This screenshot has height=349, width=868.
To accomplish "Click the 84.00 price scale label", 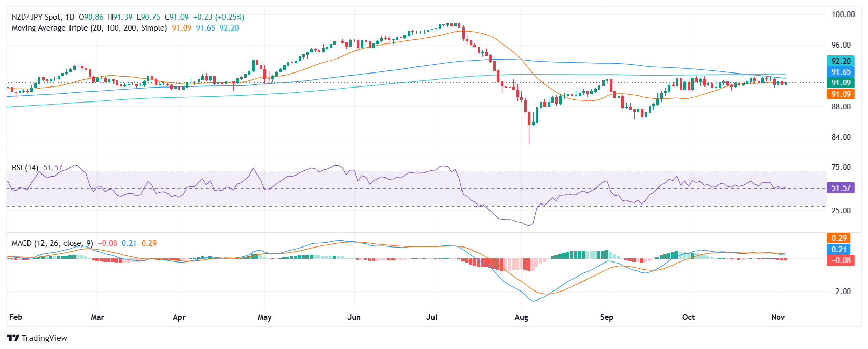I will click(841, 137).
